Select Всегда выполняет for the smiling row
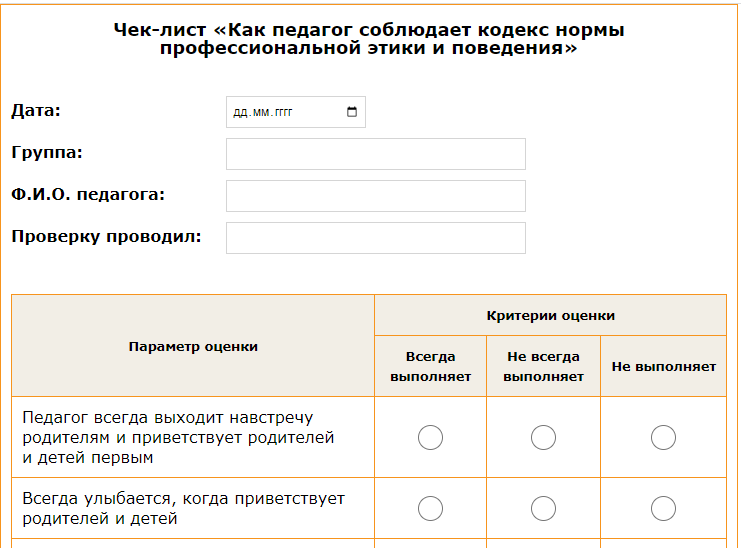 tap(430, 508)
